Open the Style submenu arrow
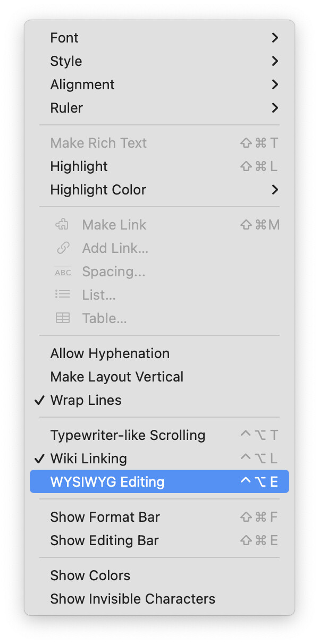The height and width of the screenshot is (644, 319). [x=275, y=61]
